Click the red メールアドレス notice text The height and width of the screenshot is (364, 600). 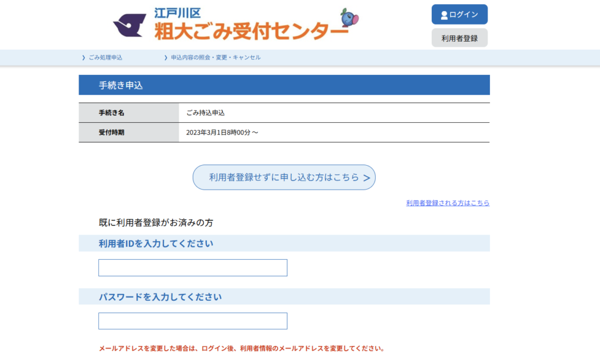241,348
